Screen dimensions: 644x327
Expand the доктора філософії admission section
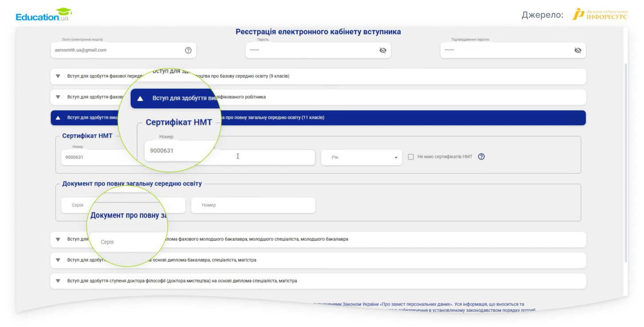coord(318,281)
